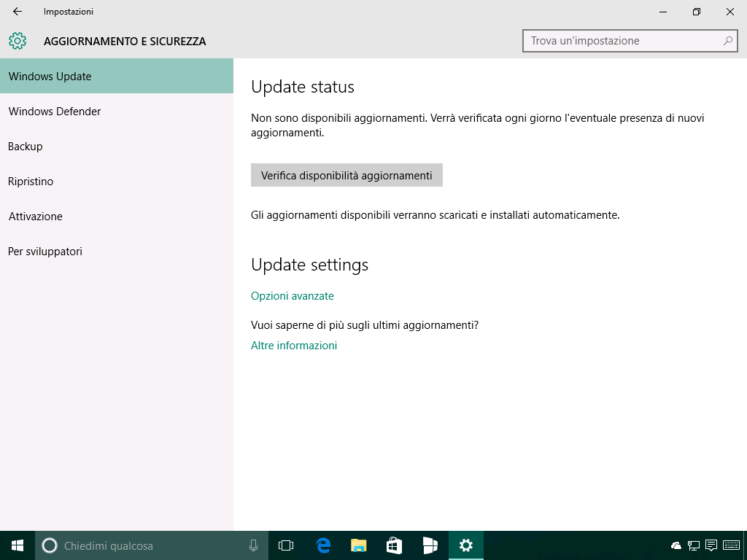Click the active Settings taskbar icon
Image resolution: width=747 pixels, height=560 pixels.
466,545
